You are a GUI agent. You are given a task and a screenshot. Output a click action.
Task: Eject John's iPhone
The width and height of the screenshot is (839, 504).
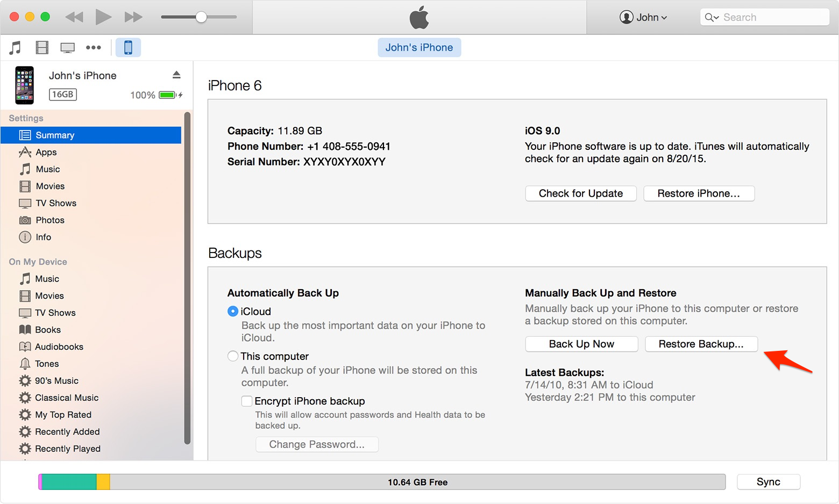[177, 75]
